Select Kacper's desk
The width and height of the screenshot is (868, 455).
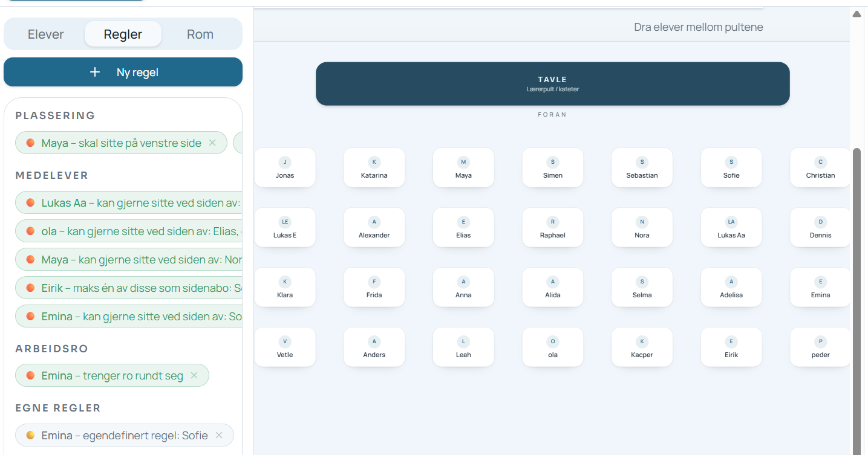coord(642,347)
